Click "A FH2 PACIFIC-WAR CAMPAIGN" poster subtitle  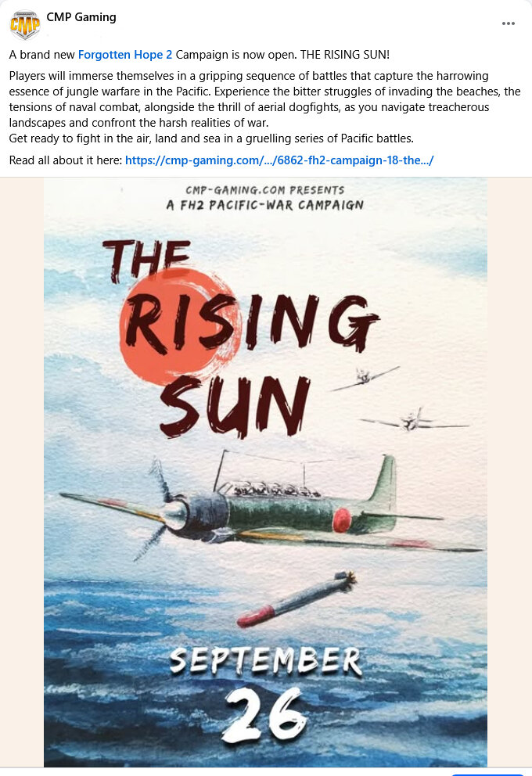click(265, 205)
